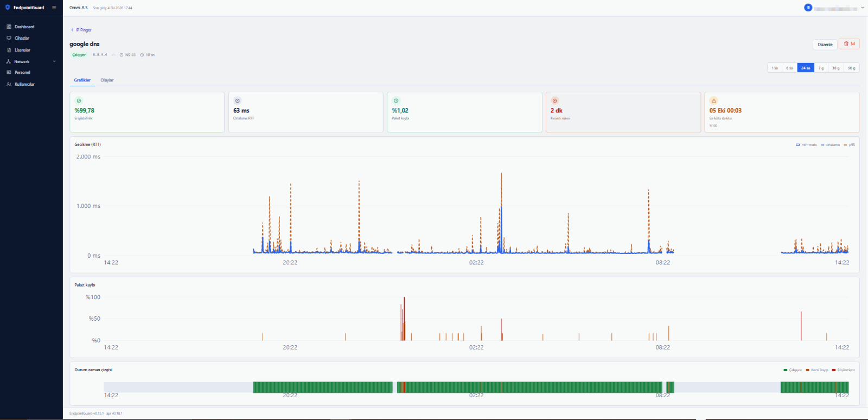
Task: Click the Personel ID card icon
Action: [9, 72]
